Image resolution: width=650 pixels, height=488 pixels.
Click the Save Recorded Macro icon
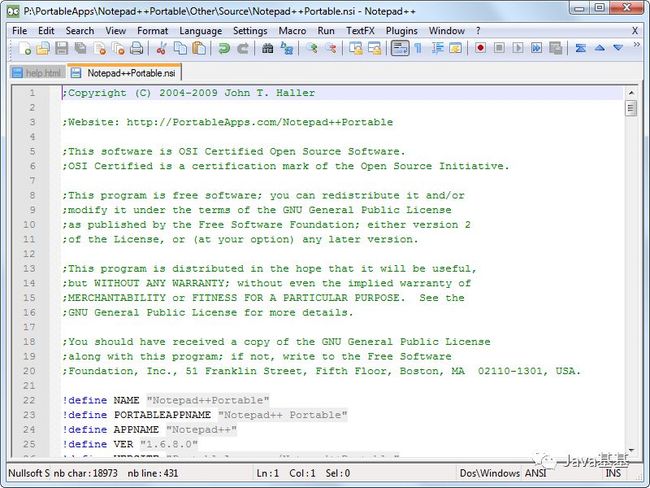[555, 48]
